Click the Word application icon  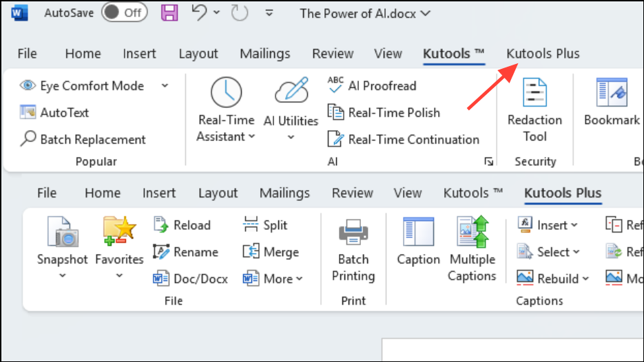pos(19,13)
